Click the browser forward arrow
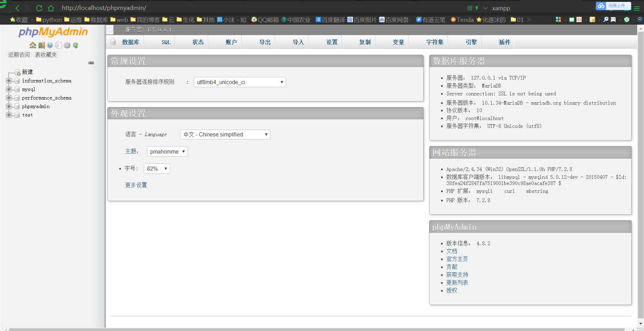This screenshot has width=644, height=331. 28,8
